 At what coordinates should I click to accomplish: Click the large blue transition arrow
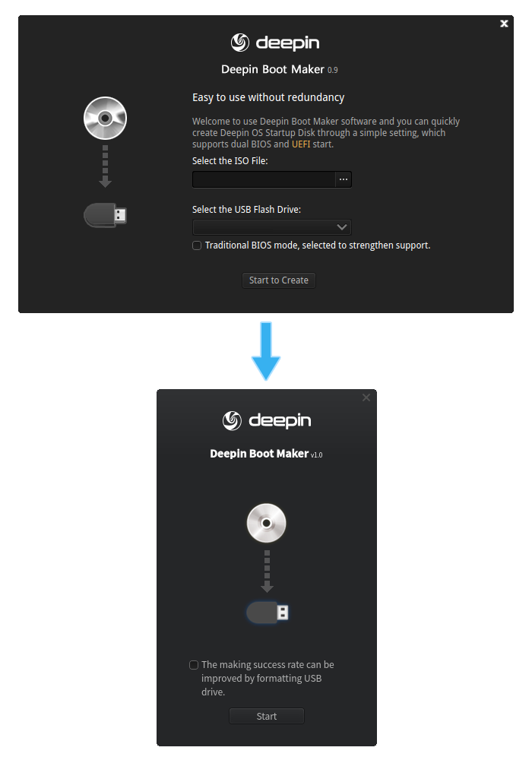(266, 351)
